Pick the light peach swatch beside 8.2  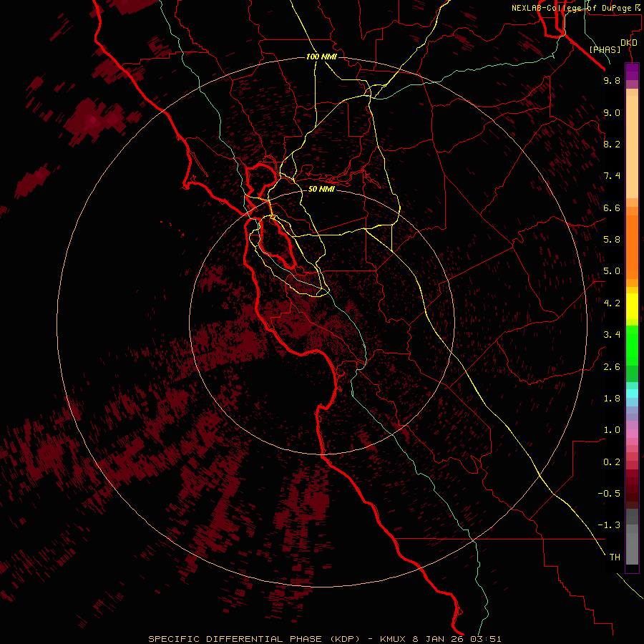click(632, 147)
